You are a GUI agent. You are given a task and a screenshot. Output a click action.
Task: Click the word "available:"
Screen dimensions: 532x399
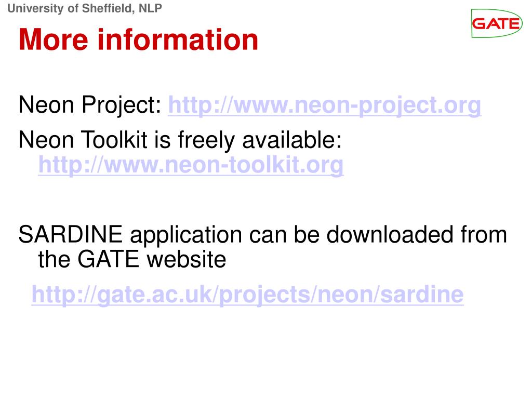click(x=292, y=139)
